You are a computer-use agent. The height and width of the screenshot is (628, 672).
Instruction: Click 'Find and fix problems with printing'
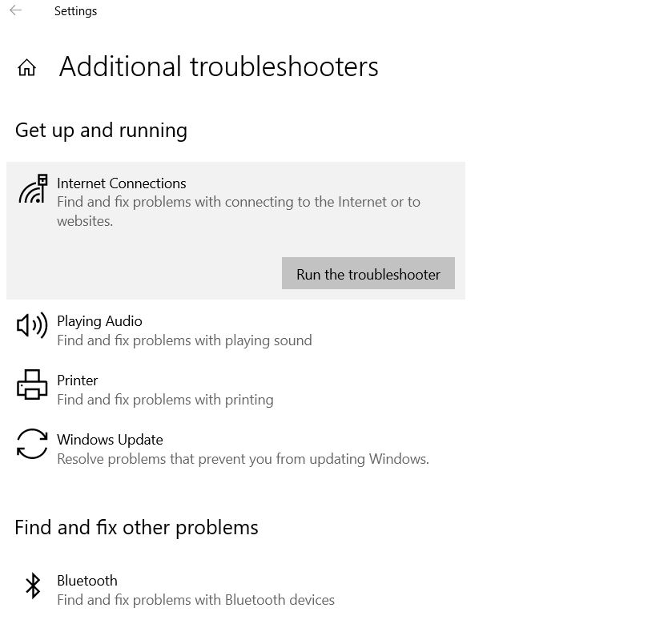[165, 400]
